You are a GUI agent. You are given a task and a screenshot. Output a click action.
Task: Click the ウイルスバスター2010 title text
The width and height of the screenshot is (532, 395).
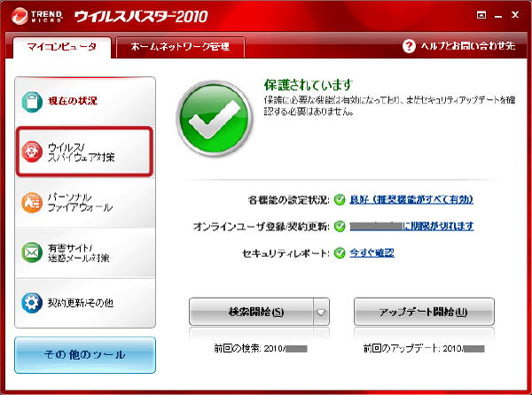(x=141, y=17)
